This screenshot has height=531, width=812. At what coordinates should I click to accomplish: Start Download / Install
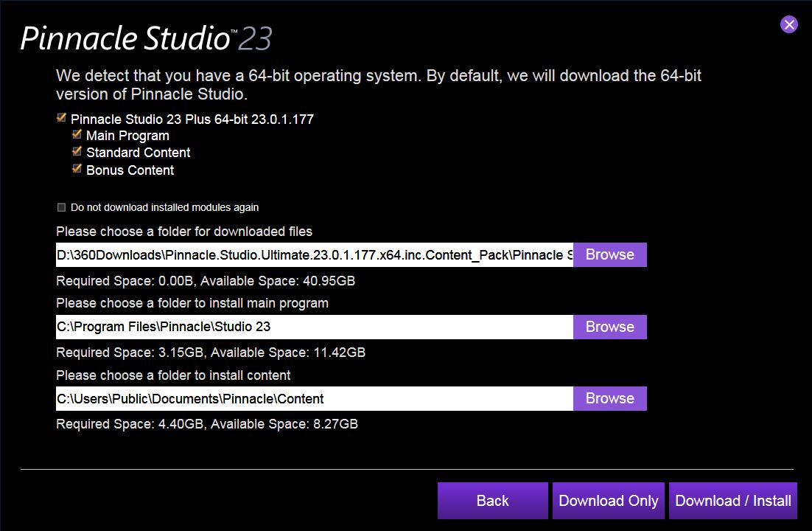click(732, 501)
